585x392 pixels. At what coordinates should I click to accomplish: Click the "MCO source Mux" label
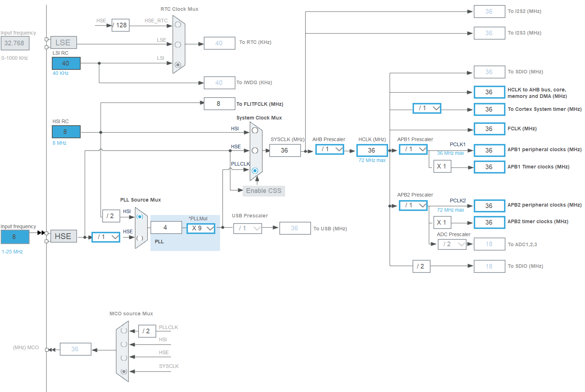(131, 314)
